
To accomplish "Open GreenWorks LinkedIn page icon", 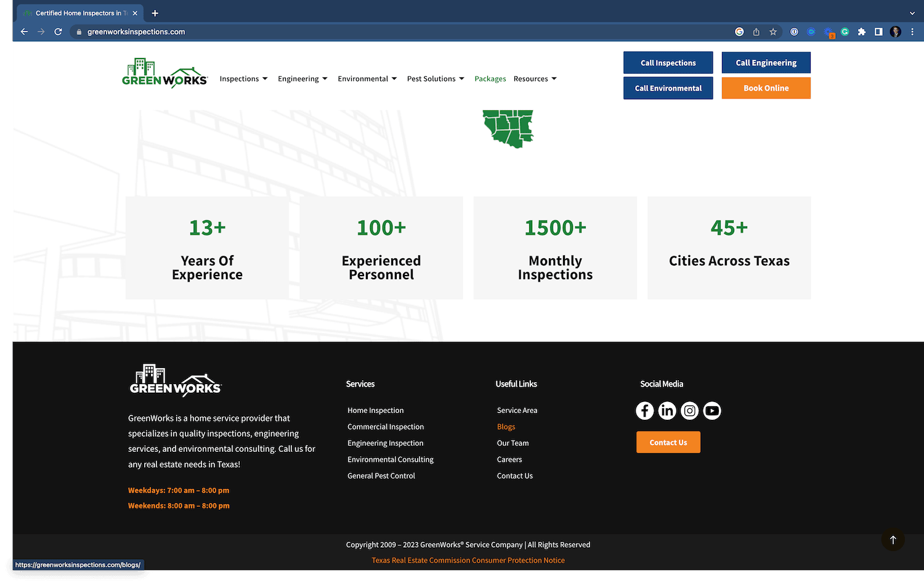I will 667,411.
